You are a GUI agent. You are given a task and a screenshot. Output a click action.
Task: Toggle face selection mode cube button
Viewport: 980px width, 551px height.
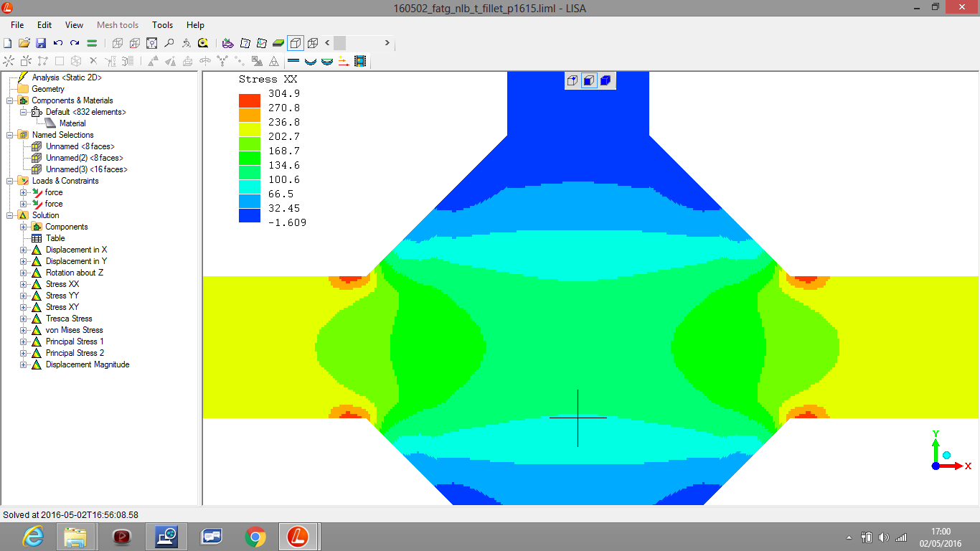[x=588, y=80]
